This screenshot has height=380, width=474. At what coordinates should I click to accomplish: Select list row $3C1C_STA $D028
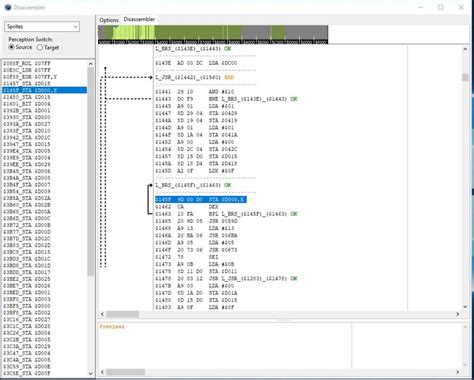click(45, 326)
